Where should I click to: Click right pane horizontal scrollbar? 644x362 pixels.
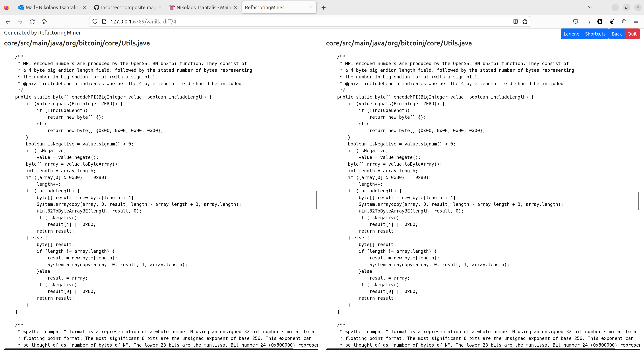[471, 348]
